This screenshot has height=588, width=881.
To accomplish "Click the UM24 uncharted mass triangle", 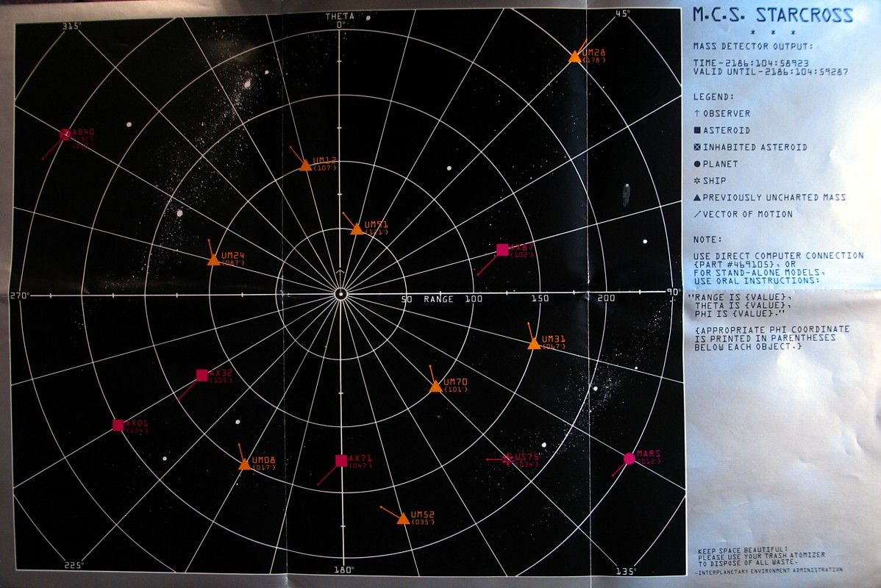I will (213, 259).
